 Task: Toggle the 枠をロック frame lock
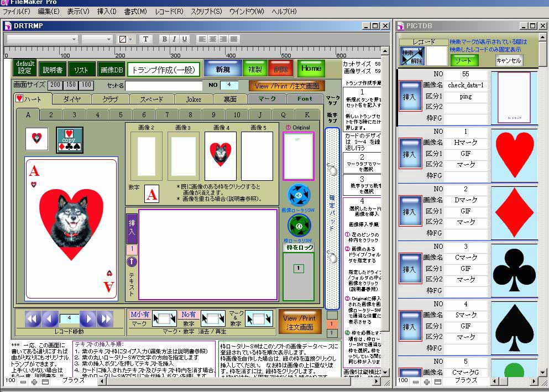(299, 247)
